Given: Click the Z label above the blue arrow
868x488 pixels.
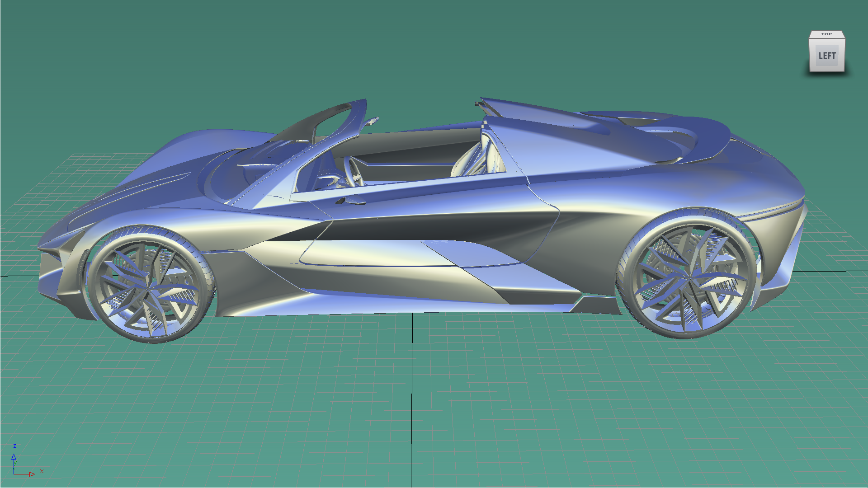Looking at the screenshot, I should click(14, 446).
